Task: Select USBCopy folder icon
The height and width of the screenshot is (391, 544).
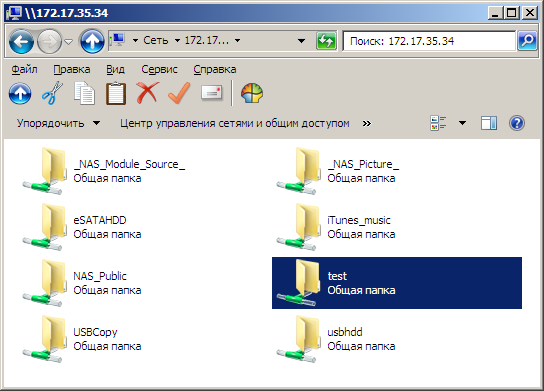Action: click(45, 339)
